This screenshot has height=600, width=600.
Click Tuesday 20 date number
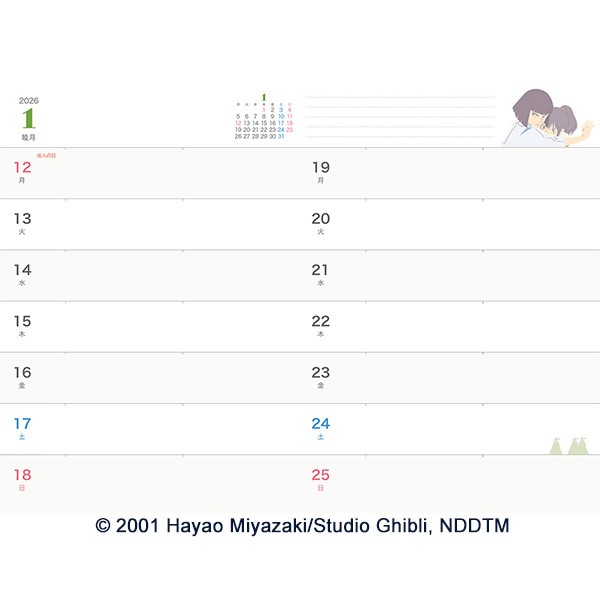click(321, 218)
